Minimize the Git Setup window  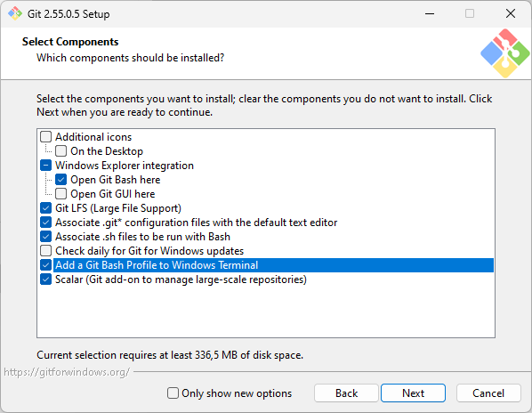[430, 13]
